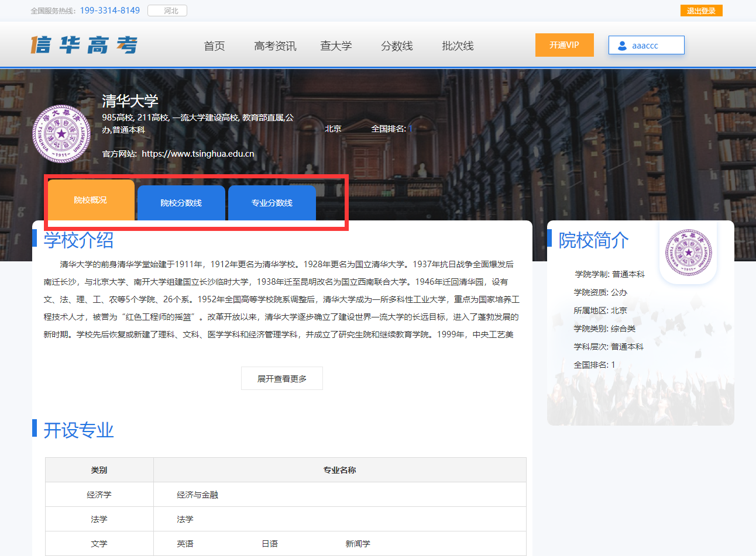The height and width of the screenshot is (556, 756).
Task: Click the 日语 major
Action: (270, 544)
